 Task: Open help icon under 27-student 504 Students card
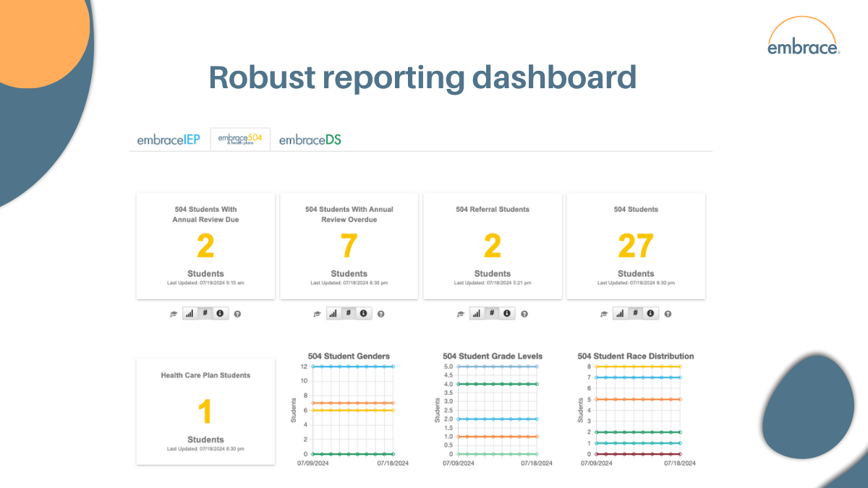[x=668, y=314]
